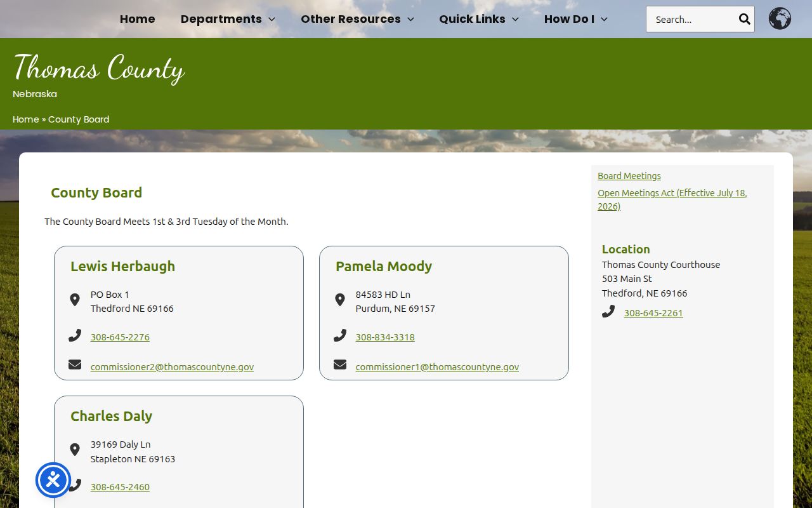This screenshot has height=508, width=812.
Task: Click map pin icon for Pamela Moody
Action: pyautogui.click(x=340, y=300)
